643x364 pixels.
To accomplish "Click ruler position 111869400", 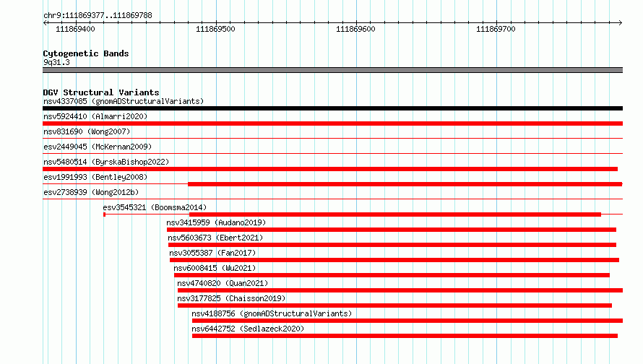I will click(75, 29).
